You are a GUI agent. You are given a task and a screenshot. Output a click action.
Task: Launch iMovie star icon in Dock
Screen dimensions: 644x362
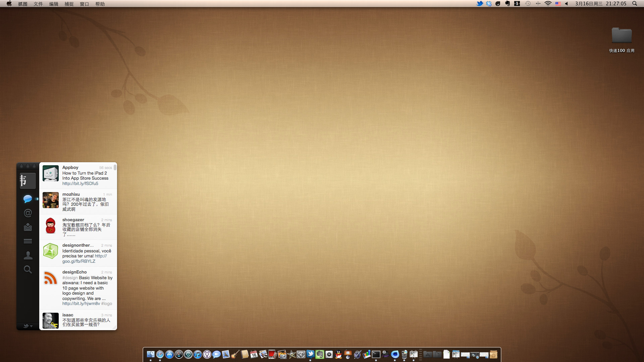[291, 354]
